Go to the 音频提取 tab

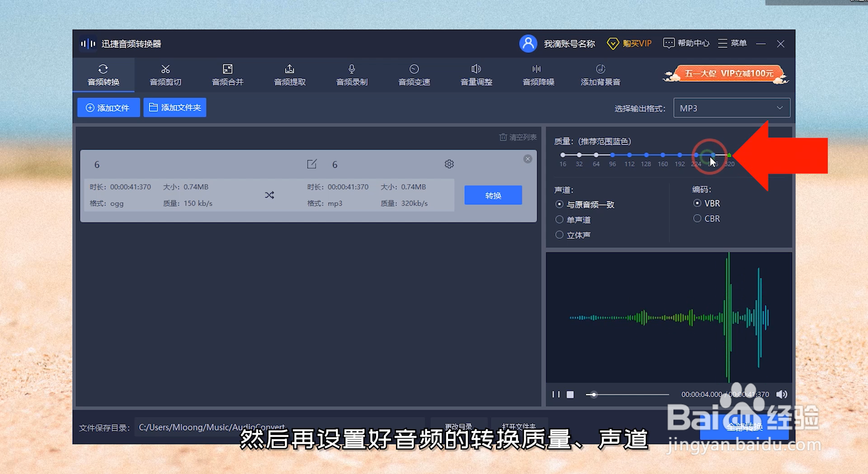coord(290,75)
